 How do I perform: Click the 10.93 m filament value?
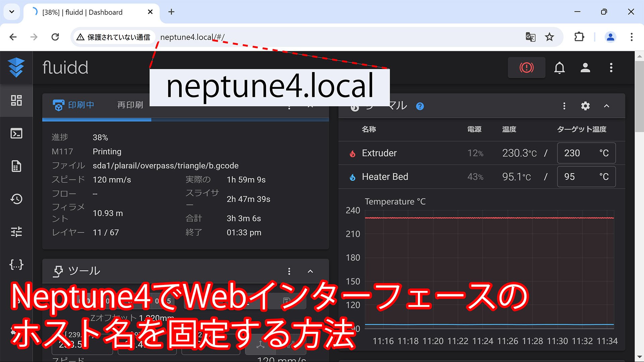pyautogui.click(x=108, y=213)
